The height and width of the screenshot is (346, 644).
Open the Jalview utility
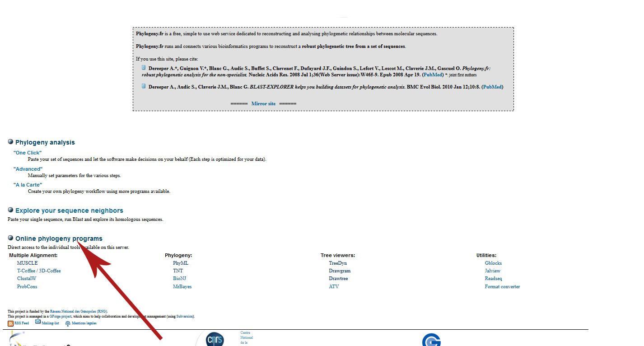pos(492,271)
